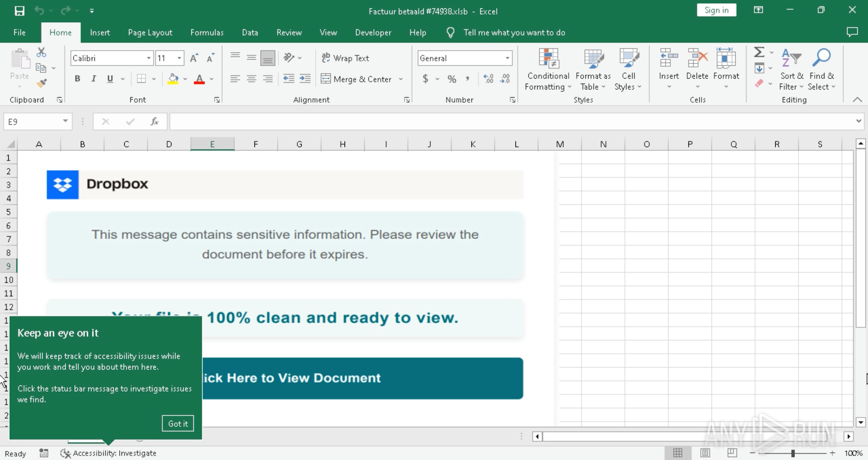Toggle Merge & Center
Screen dimensions: 868x460
point(356,79)
